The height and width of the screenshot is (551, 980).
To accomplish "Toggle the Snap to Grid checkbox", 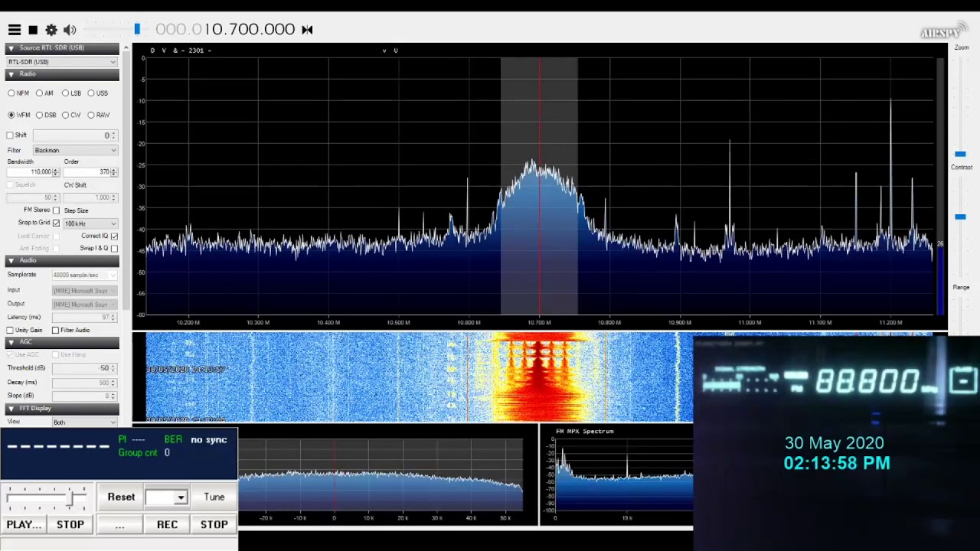I will coord(56,223).
